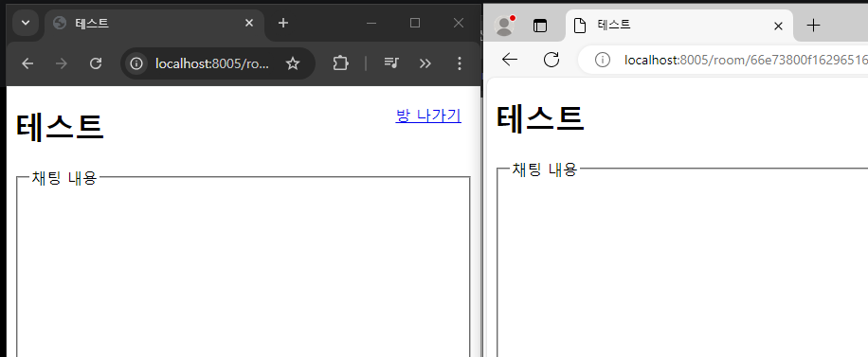Screen dimensions: 868x357
Task: View site information icon in Chrome
Action: click(136, 63)
